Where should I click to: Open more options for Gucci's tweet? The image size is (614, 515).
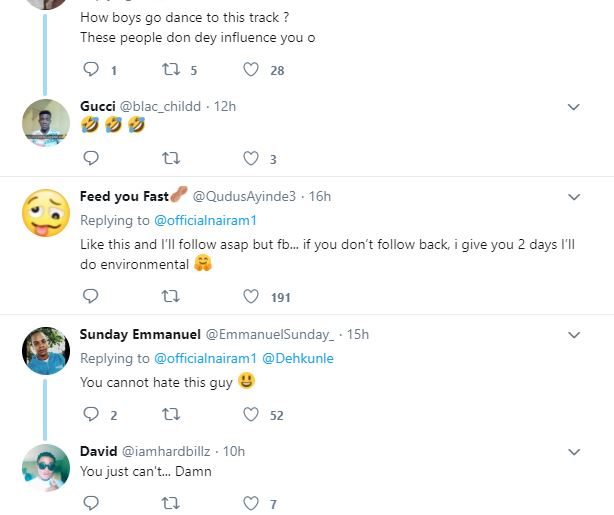[x=574, y=107]
